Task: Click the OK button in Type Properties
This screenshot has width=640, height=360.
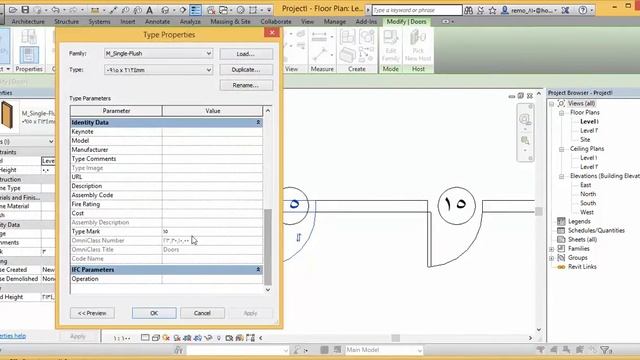Action: pos(154,313)
